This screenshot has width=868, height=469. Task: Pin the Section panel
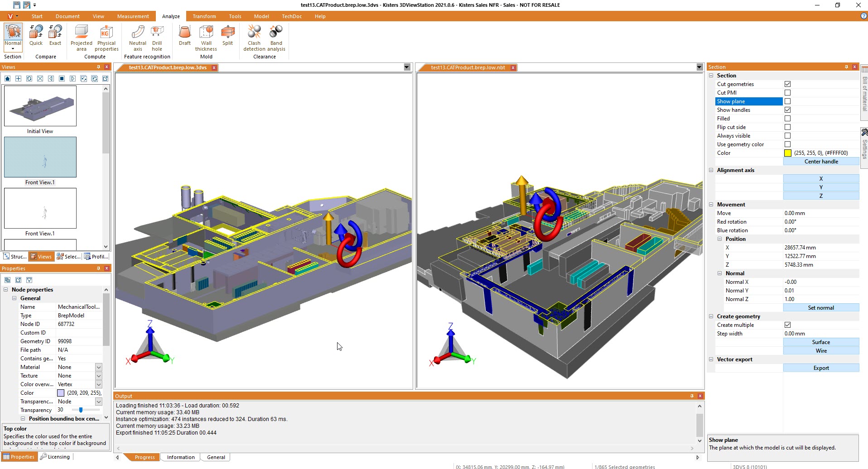pyautogui.click(x=846, y=67)
